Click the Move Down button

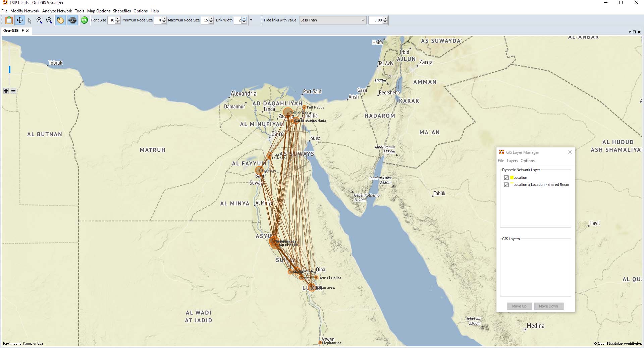click(x=548, y=306)
